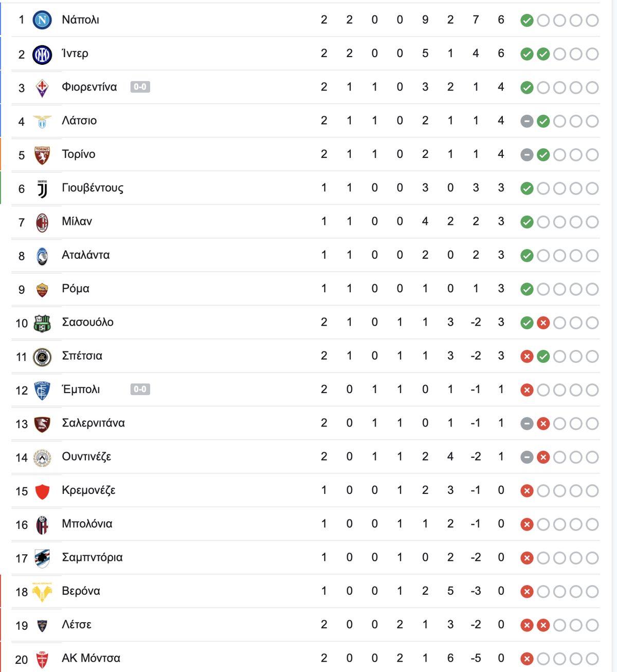Click Lazio's gray draw form indicator

coord(527,121)
